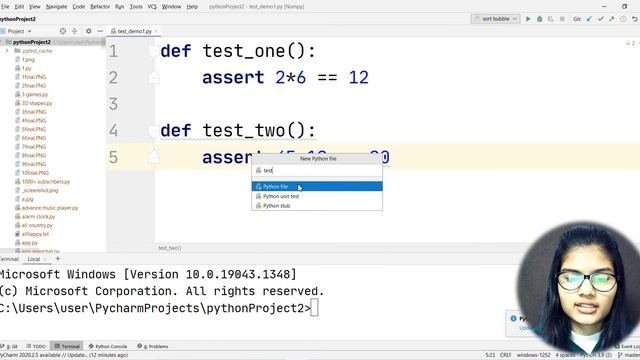Hide Project panel with minus icon

(100, 31)
